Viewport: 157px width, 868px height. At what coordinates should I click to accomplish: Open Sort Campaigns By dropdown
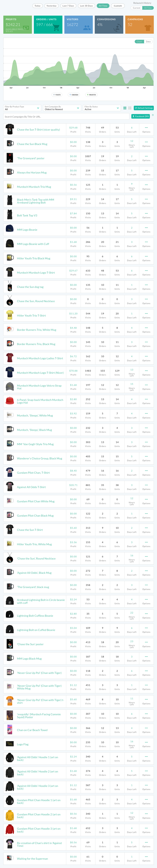pyautogui.click(x=62, y=108)
